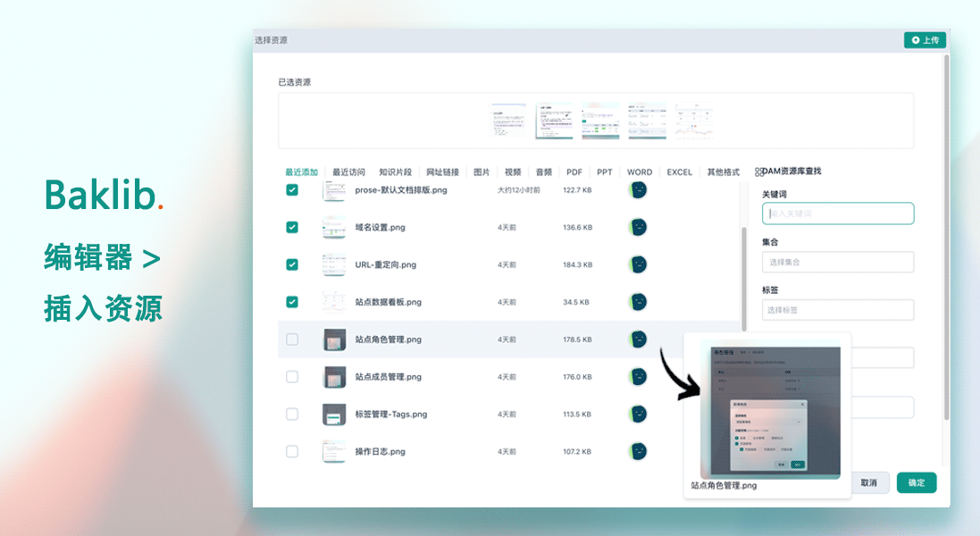Uncheck the checkbox for 域名设置.png
The height and width of the screenshot is (536, 980).
[x=292, y=227]
